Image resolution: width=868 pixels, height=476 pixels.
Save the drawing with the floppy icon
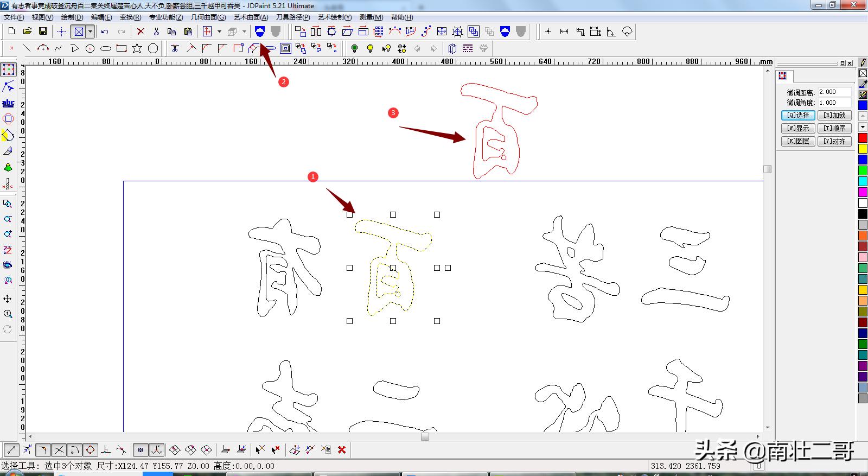[43, 31]
